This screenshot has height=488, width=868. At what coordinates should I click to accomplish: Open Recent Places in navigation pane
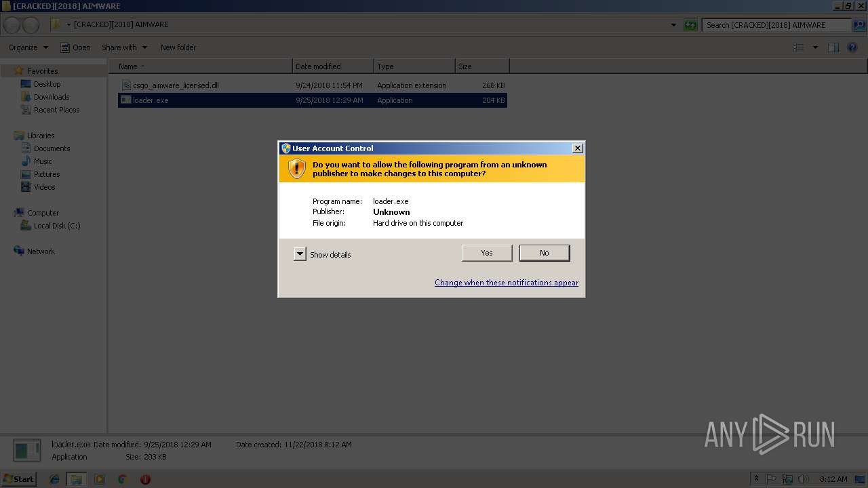tap(56, 110)
